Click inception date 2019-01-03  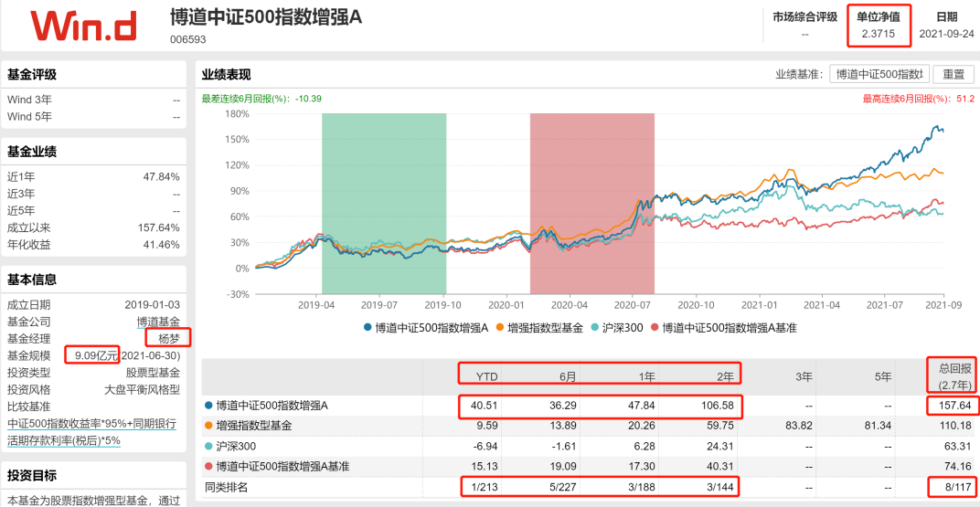153,305
